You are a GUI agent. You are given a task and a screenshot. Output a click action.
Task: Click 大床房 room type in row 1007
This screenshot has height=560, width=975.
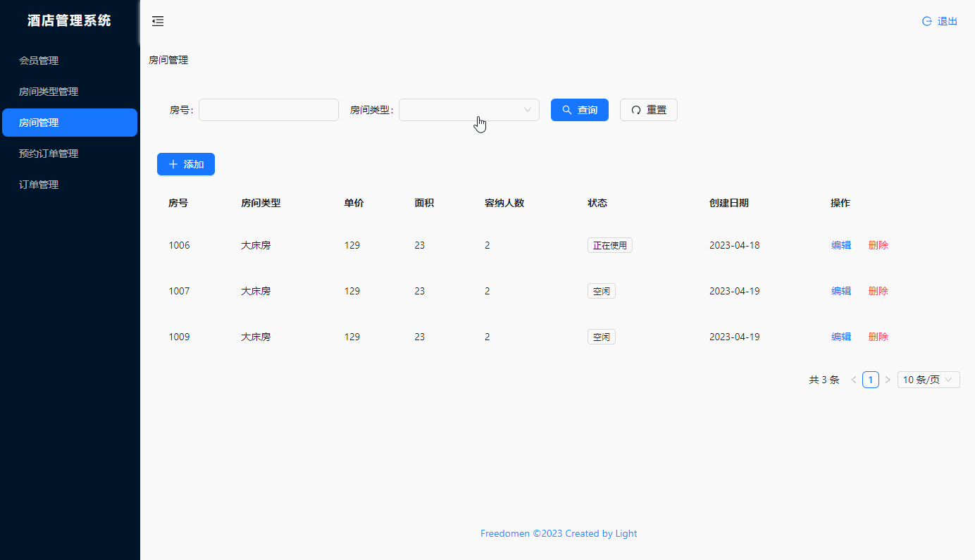256,291
